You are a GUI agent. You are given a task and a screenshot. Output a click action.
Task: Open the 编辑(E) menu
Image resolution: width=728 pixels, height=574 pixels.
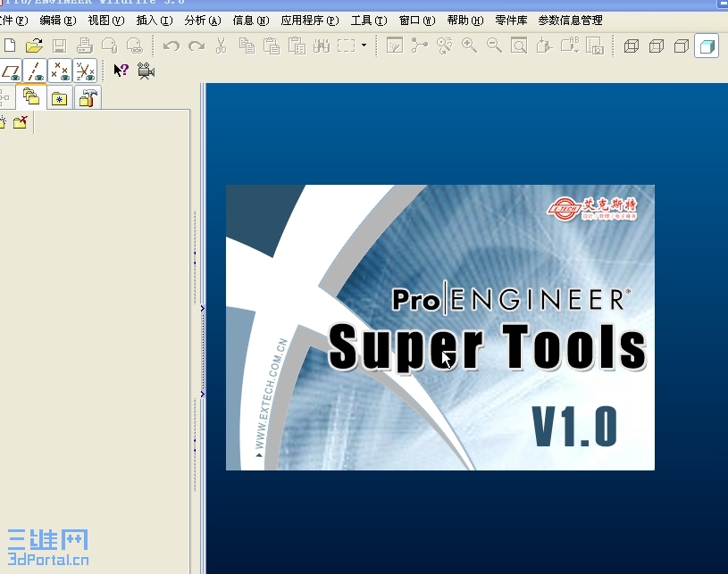pos(58,21)
